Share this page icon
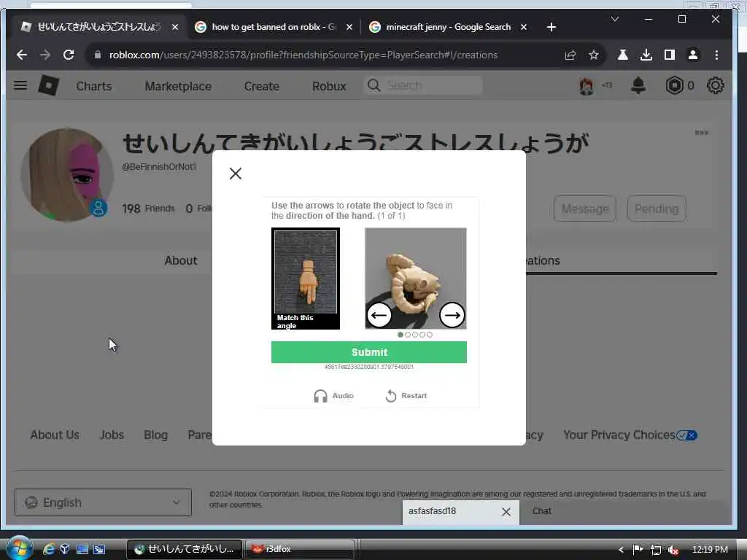The image size is (747, 560). [570, 55]
